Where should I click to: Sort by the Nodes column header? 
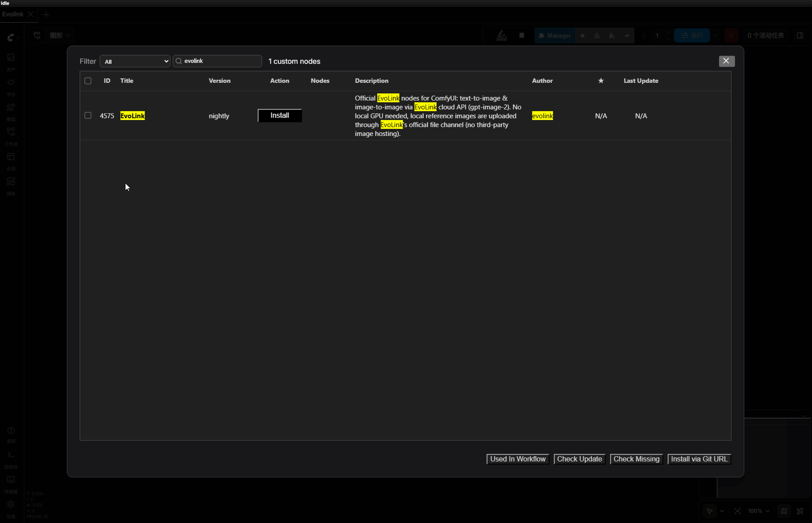click(x=320, y=81)
